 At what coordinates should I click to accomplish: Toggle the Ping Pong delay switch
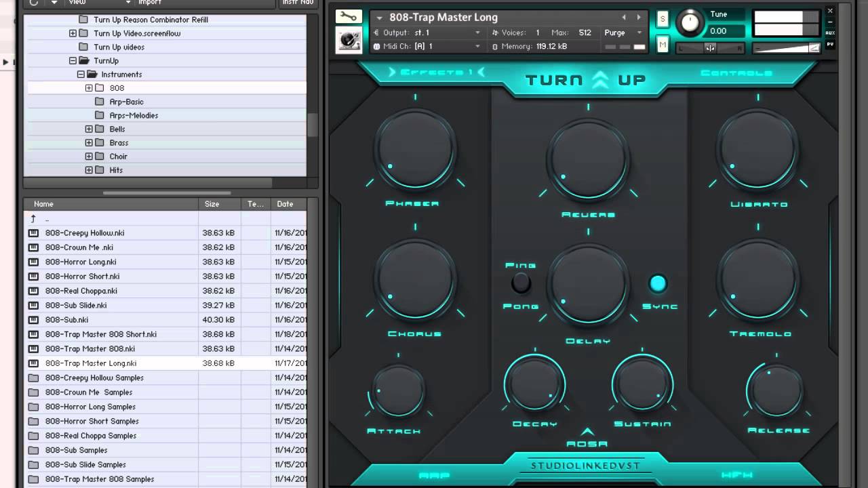point(521,283)
